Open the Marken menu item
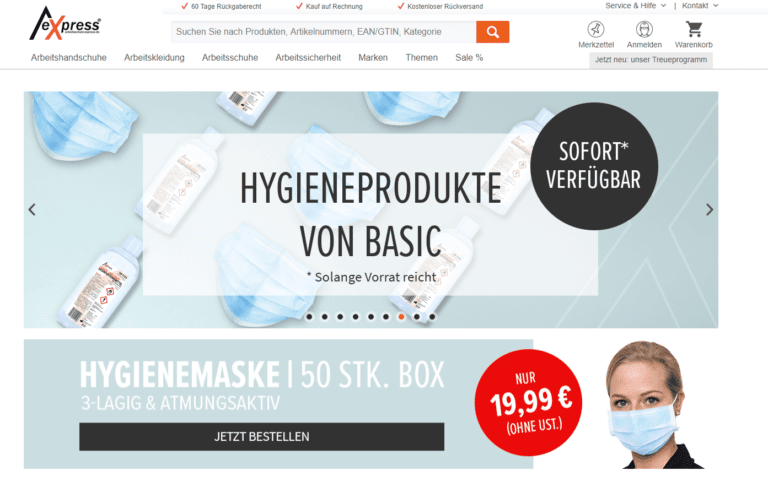Screen dimensions: 768x487 click(x=373, y=57)
